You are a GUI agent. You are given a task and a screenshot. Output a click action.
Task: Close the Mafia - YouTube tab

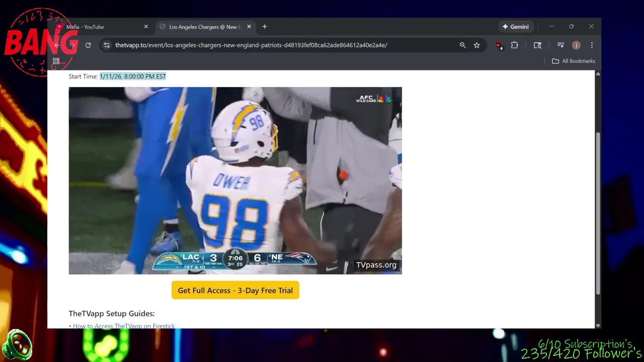[x=146, y=27]
